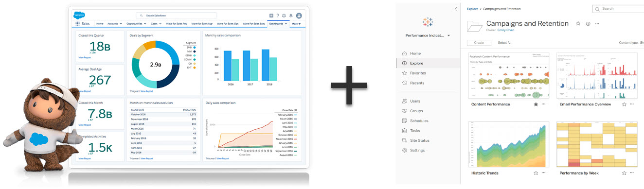Open the Salesforce notifications bell
The width and height of the screenshot is (644, 189).
291,16
